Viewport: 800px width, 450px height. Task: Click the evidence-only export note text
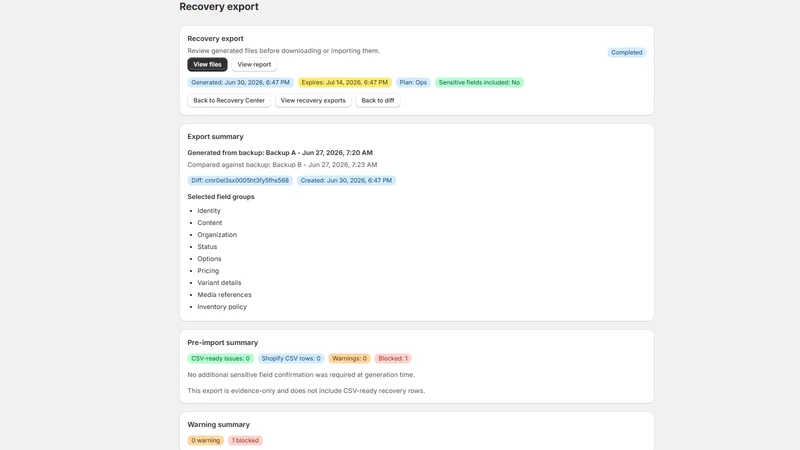(x=306, y=391)
